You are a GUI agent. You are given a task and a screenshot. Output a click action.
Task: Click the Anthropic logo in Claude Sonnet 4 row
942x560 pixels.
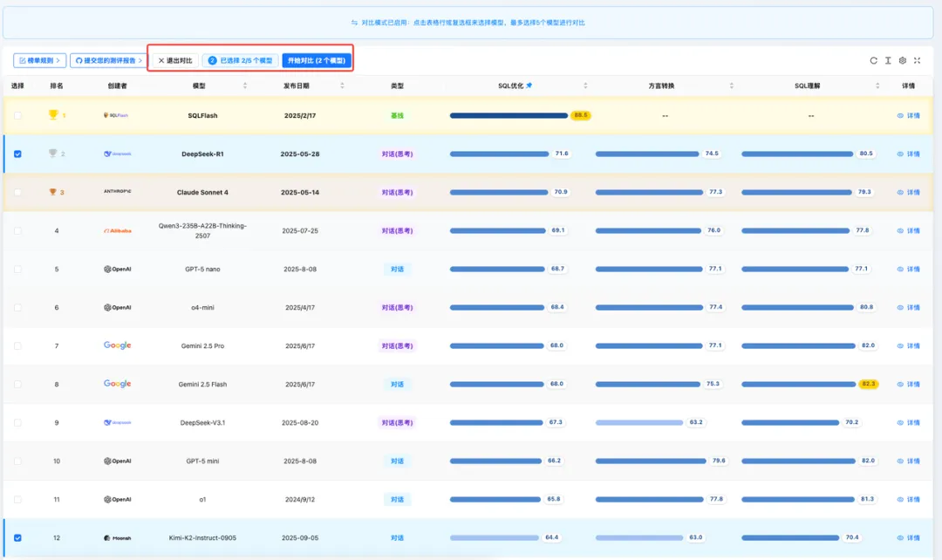pyautogui.click(x=117, y=192)
